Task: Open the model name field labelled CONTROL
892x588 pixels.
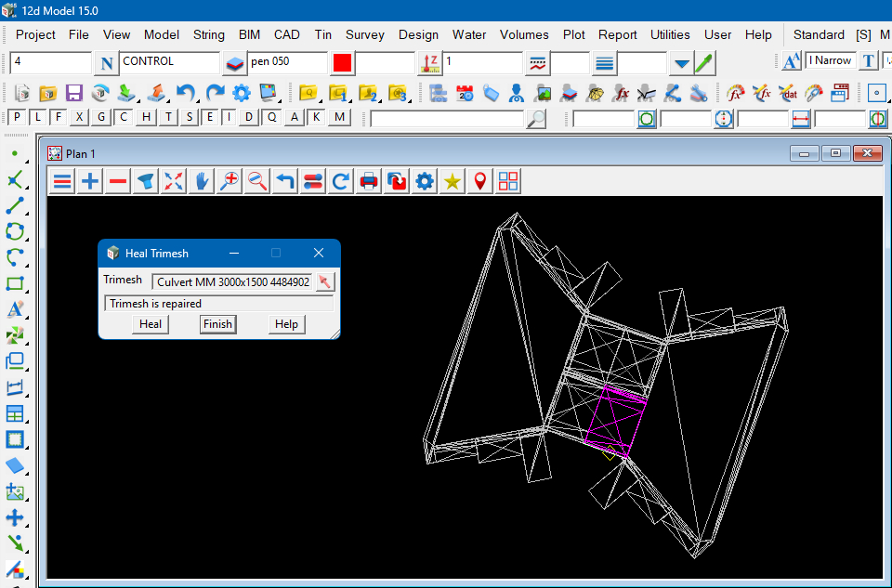Action: click(x=169, y=63)
